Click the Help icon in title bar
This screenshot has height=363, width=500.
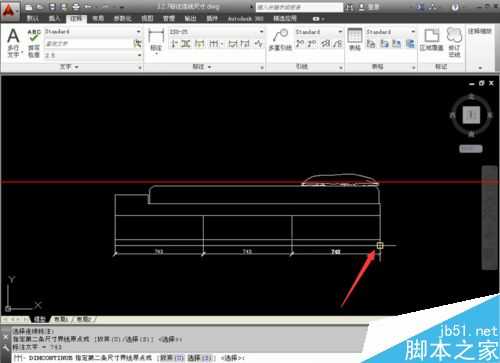coord(455,7)
